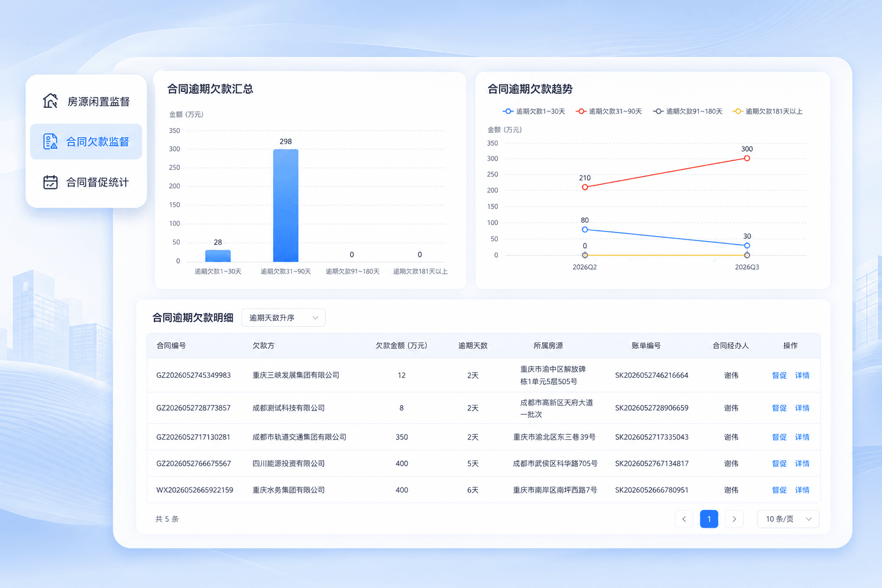Click the 共 5 条 total count
Screen dimensions: 882x588
point(167,519)
